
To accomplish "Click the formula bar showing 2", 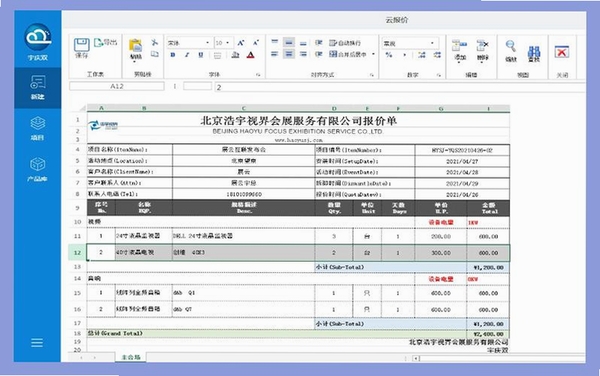I will pos(399,87).
